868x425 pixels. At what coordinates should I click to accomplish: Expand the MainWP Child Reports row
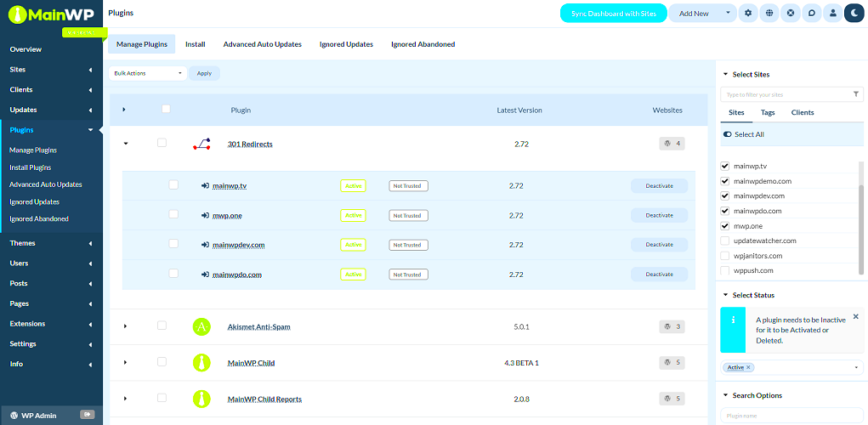point(126,399)
